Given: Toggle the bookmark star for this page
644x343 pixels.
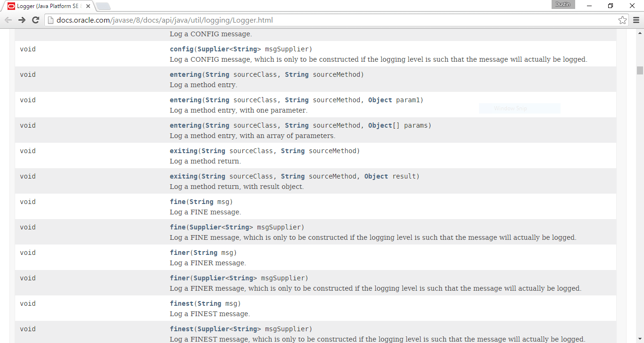Looking at the screenshot, I should [x=622, y=20].
